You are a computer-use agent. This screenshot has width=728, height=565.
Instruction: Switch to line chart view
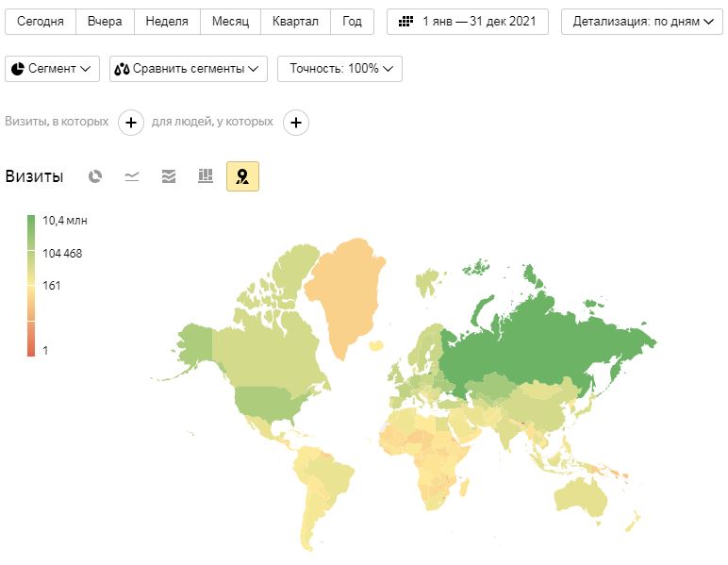point(132,176)
